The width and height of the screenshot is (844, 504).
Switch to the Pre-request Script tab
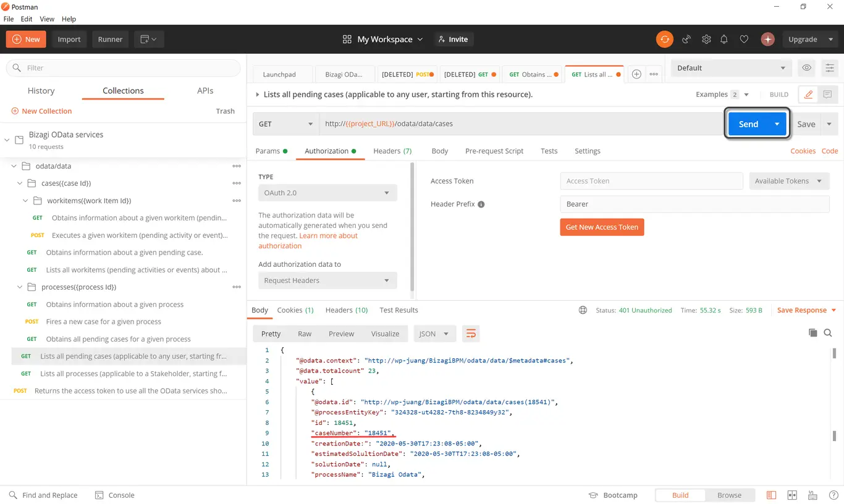tap(494, 151)
